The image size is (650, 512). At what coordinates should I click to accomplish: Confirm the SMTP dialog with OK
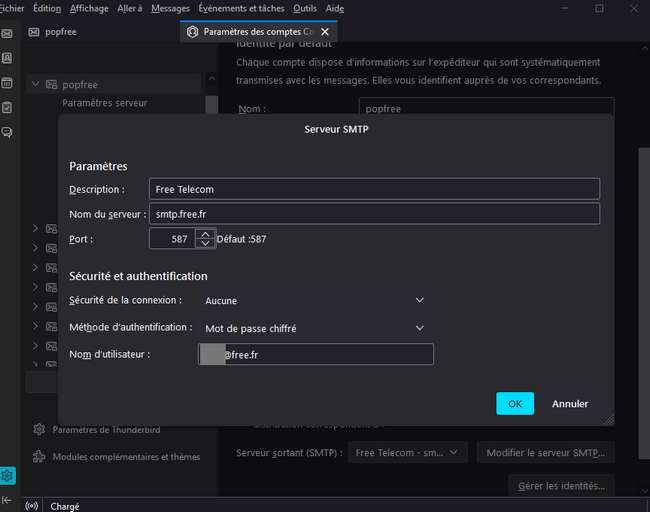(x=515, y=403)
